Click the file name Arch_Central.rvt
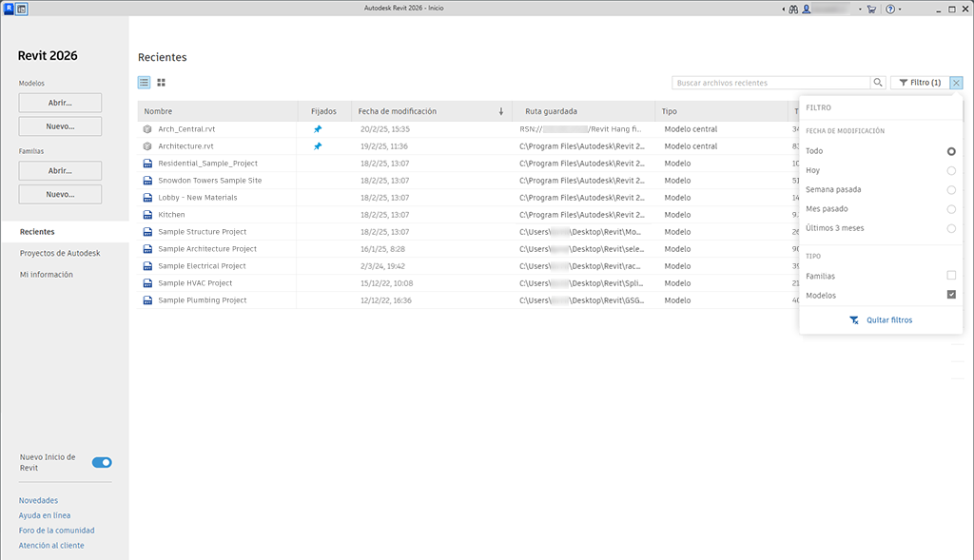 tap(186, 129)
